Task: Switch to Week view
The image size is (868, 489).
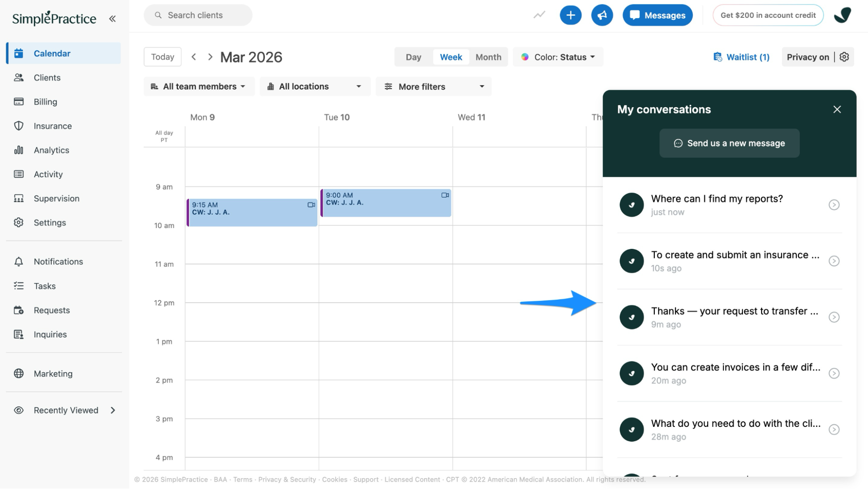Action: coord(451,57)
